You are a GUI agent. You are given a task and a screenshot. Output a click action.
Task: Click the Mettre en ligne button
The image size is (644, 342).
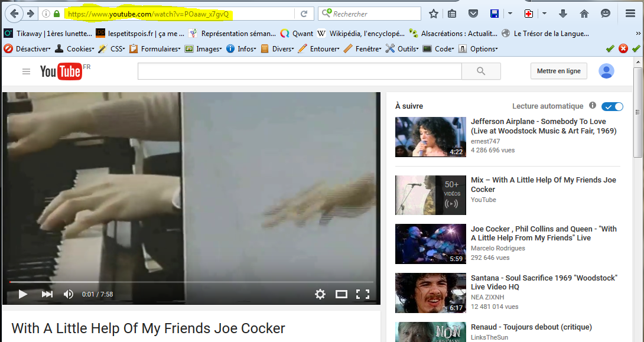tap(558, 71)
